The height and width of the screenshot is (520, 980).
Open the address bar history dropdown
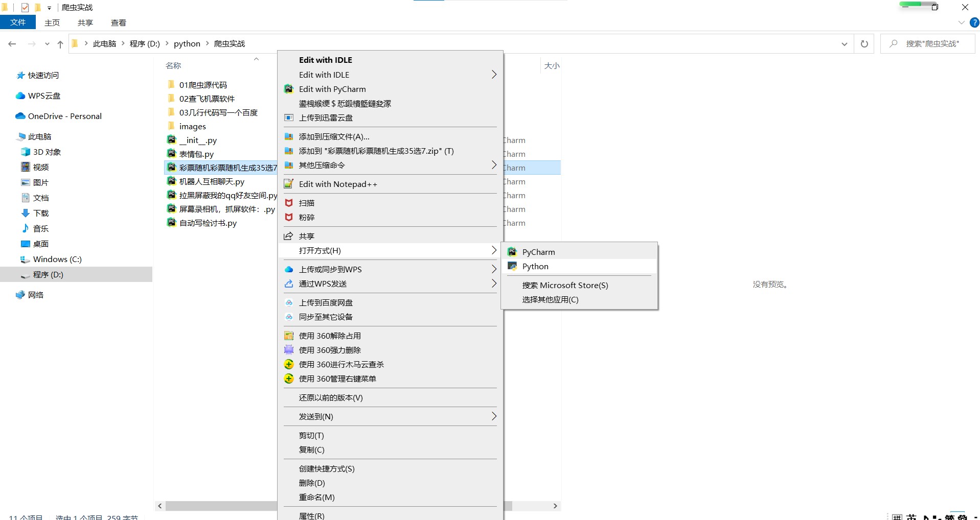[845, 44]
